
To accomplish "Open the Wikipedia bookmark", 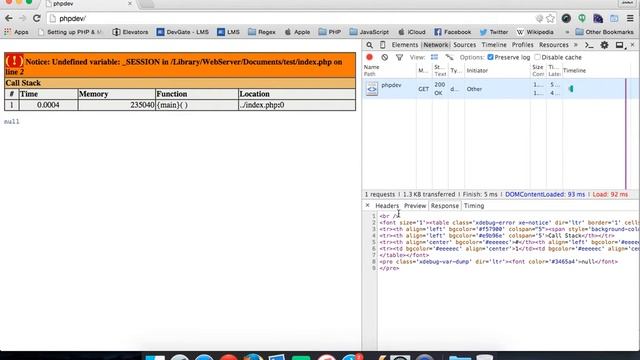I will point(535,32).
